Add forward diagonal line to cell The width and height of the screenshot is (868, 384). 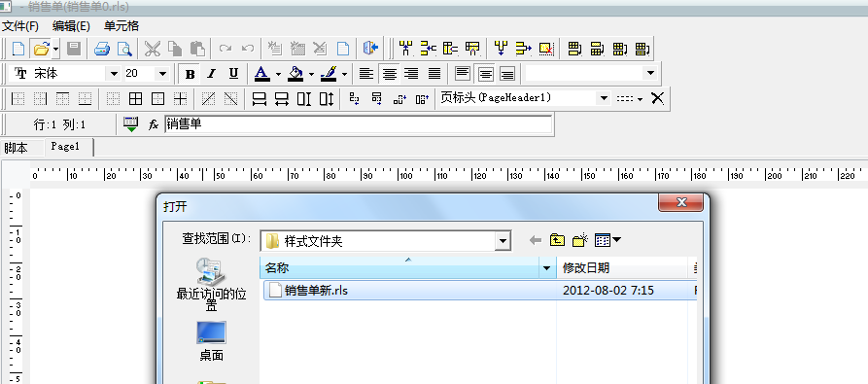click(x=208, y=98)
